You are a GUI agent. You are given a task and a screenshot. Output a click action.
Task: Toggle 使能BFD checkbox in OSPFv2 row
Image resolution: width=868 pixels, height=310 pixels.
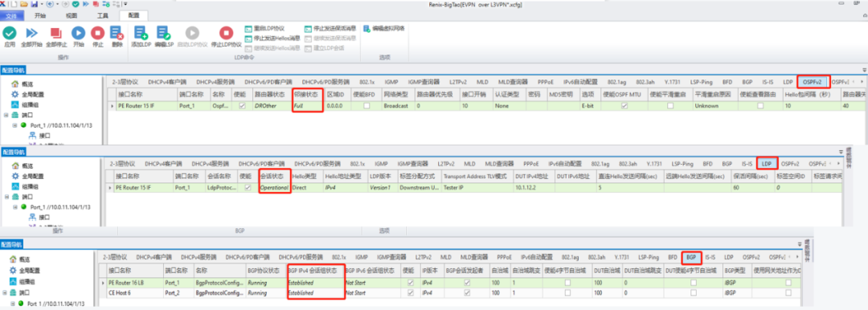[366, 105]
